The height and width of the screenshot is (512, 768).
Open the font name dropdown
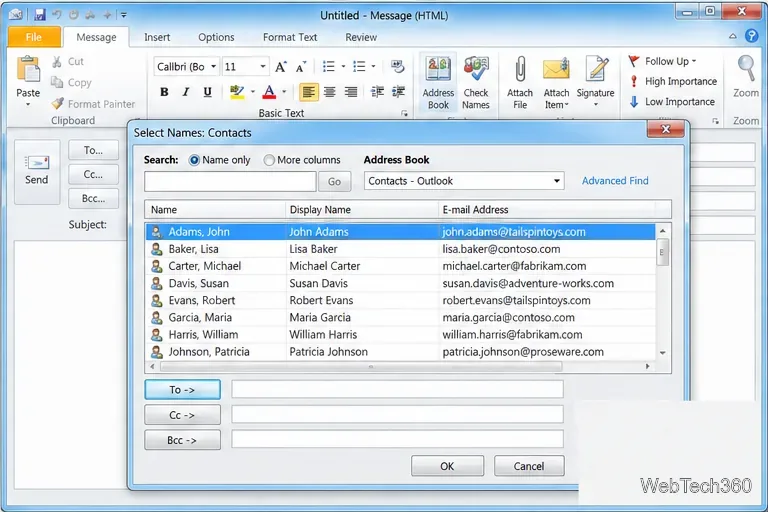[x=214, y=67]
